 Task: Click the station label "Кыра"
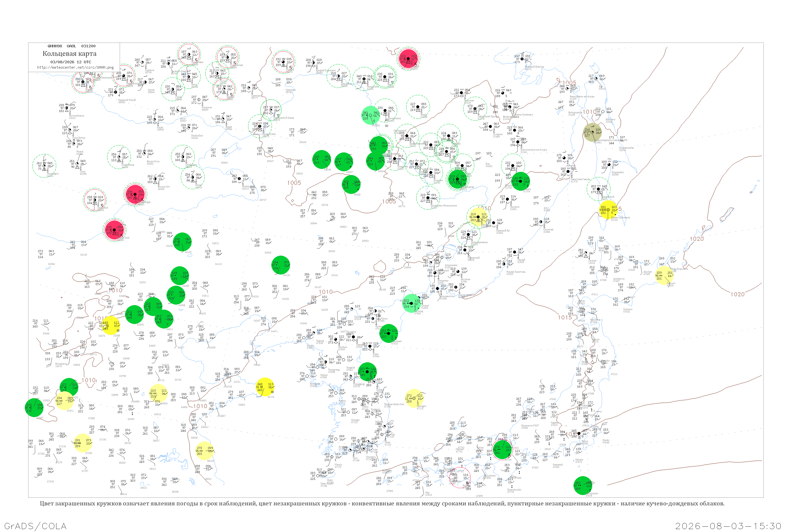[x=160, y=128]
